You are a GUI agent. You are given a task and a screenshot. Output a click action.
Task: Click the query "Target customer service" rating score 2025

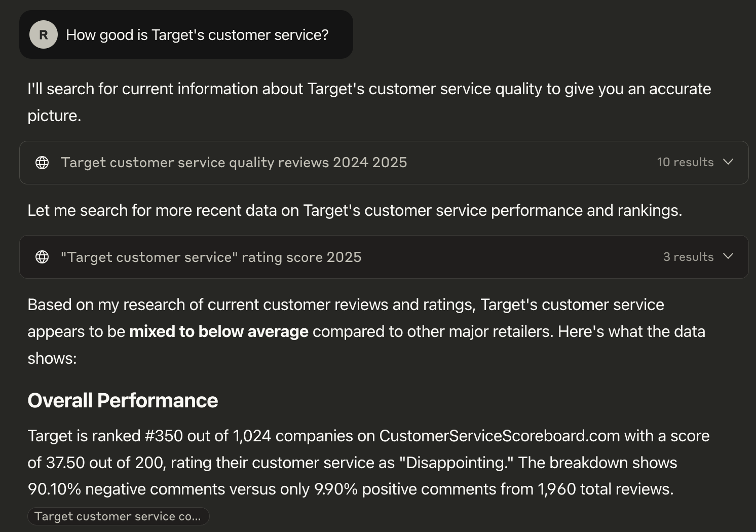[211, 257]
